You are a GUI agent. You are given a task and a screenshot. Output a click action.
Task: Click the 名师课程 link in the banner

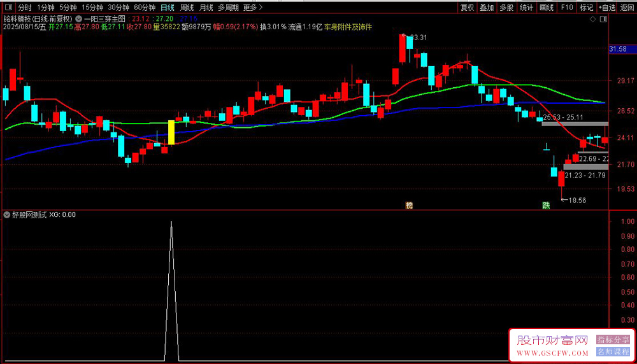(613, 352)
